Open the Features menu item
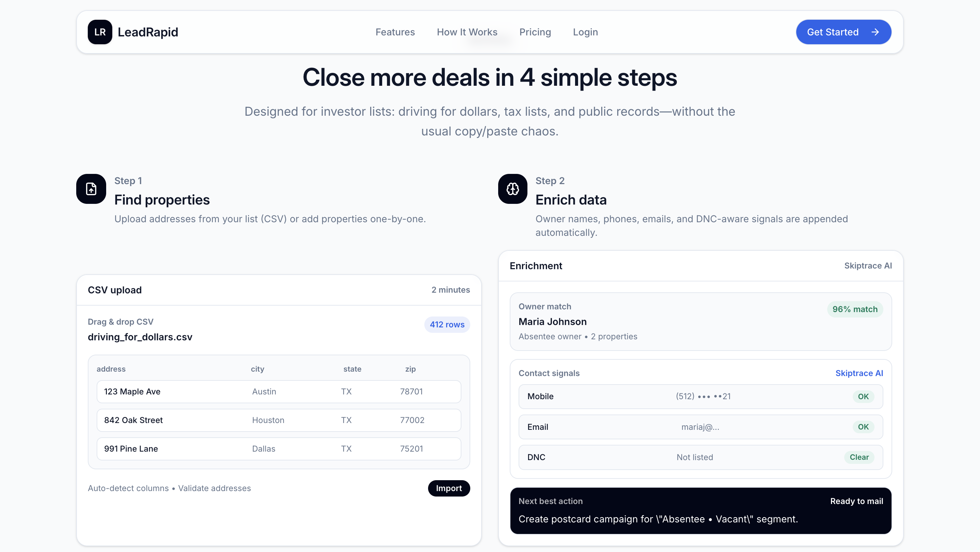Image resolution: width=980 pixels, height=552 pixels. click(395, 32)
